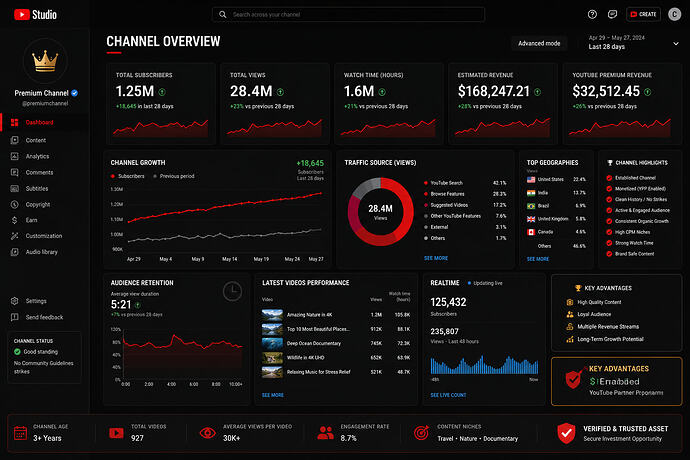Image resolution: width=690 pixels, height=460 pixels.
Task: Click check icon beside Established Channel
Action: [x=609, y=178]
